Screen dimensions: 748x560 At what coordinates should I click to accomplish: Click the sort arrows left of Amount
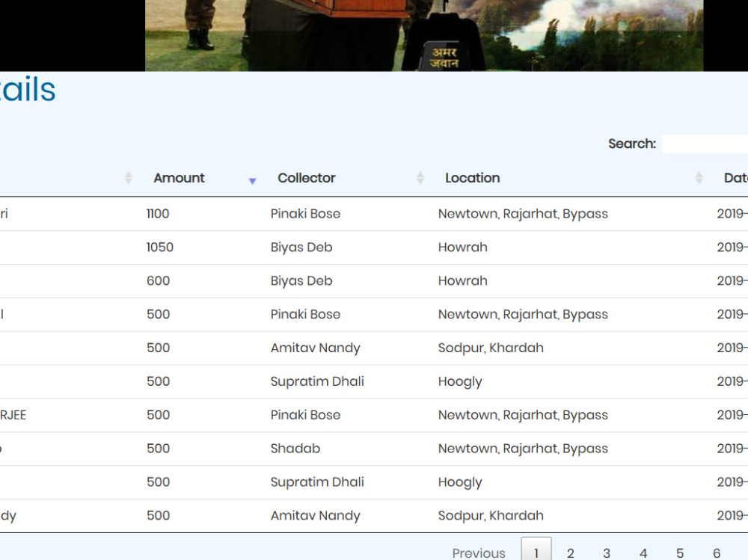point(129,178)
